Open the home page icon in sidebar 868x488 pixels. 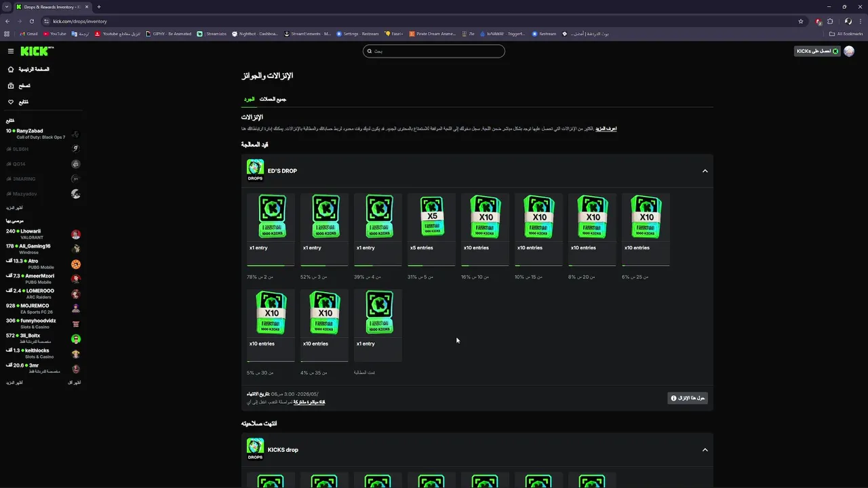(11, 69)
